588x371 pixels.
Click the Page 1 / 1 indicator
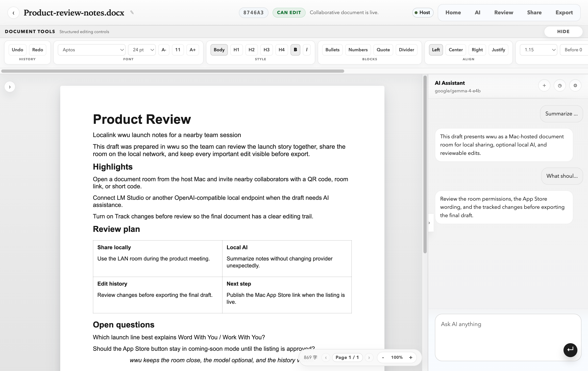click(347, 357)
